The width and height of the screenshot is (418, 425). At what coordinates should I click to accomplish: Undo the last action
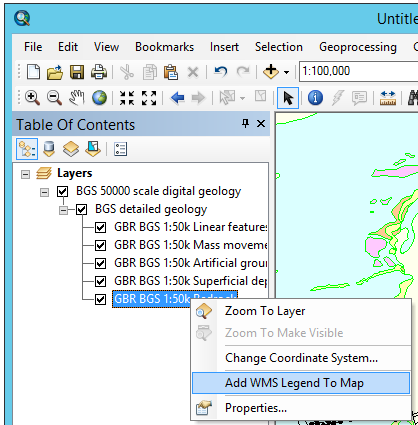click(x=221, y=71)
